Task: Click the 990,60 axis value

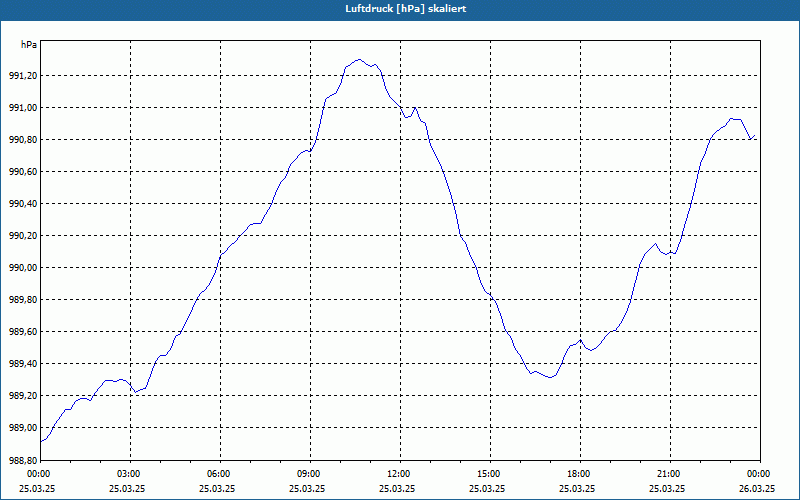Action: (23, 172)
